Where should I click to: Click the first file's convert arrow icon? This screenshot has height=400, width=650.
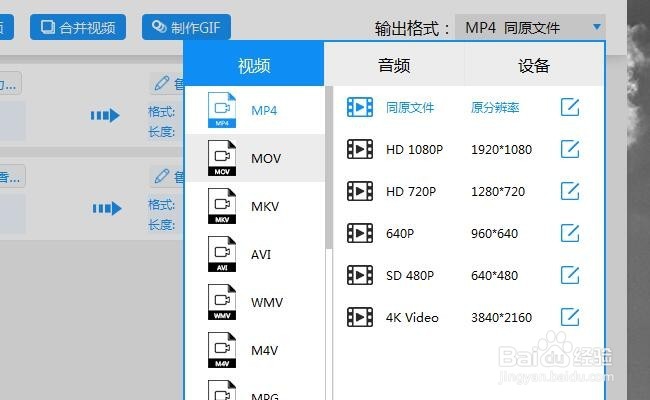click(x=105, y=115)
